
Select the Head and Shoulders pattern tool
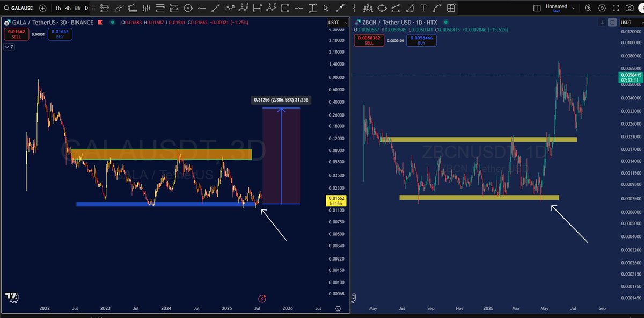(368, 8)
